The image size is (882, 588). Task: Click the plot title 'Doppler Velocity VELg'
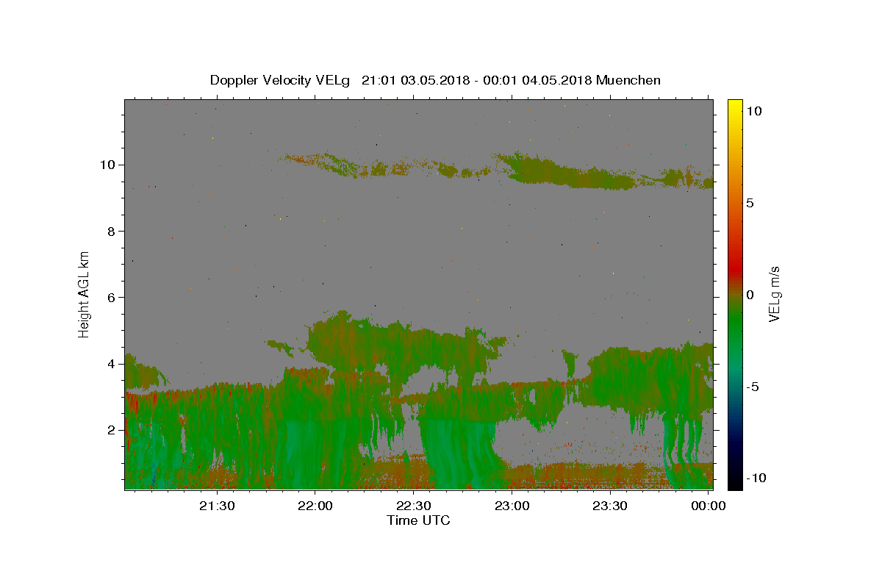[x=281, y=80]
